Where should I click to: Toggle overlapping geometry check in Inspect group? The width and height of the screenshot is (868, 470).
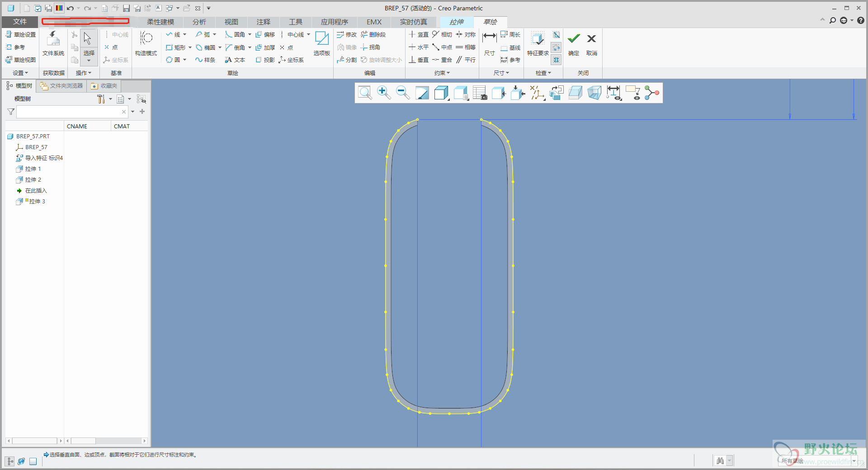[556, 35]
